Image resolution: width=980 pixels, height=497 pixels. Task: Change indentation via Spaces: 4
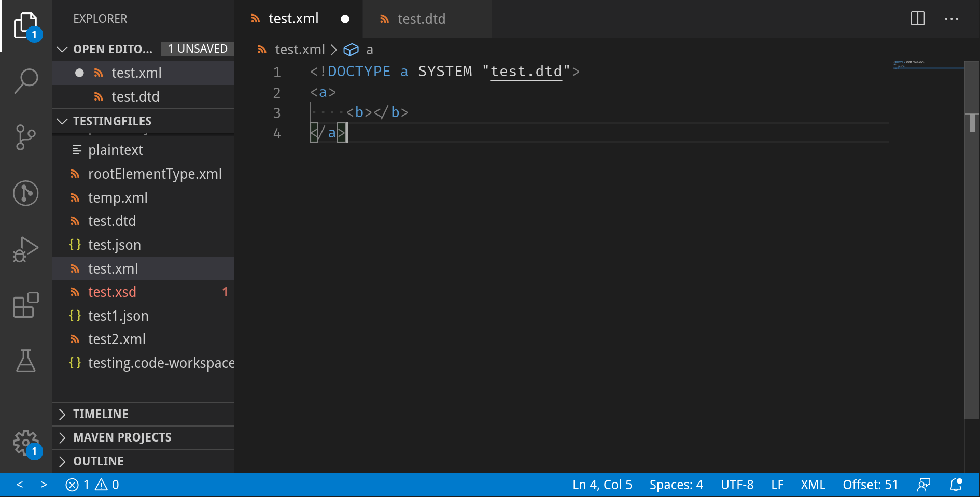(676, 485)
